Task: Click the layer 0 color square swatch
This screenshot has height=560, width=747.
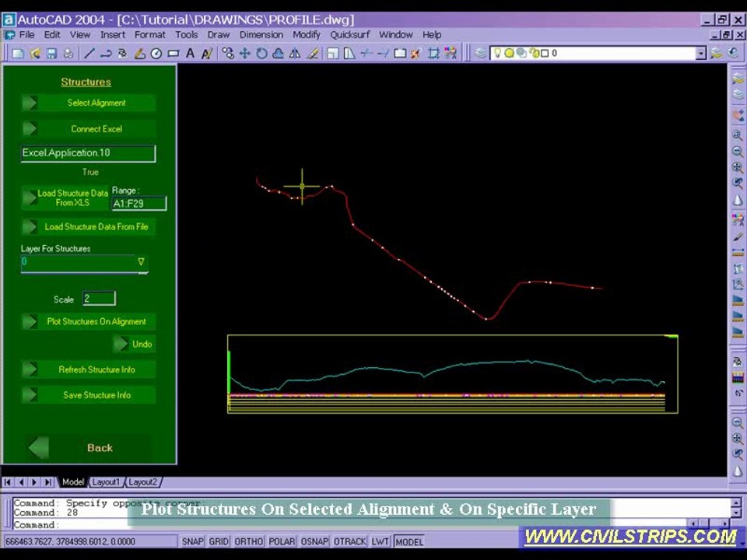Action: tap(545, 53)
